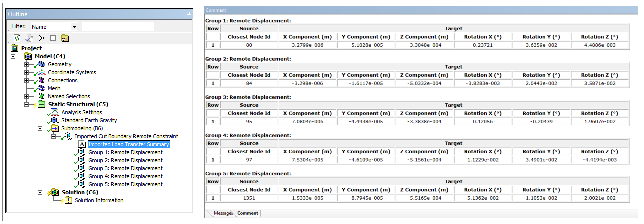Switch to the Messages tab

point(223,213)
